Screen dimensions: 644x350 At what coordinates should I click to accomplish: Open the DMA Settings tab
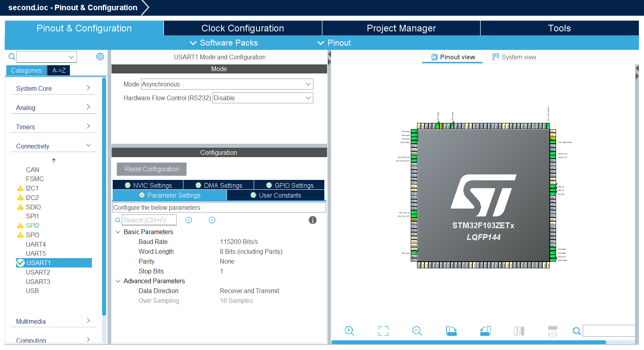tap(219, 185)
